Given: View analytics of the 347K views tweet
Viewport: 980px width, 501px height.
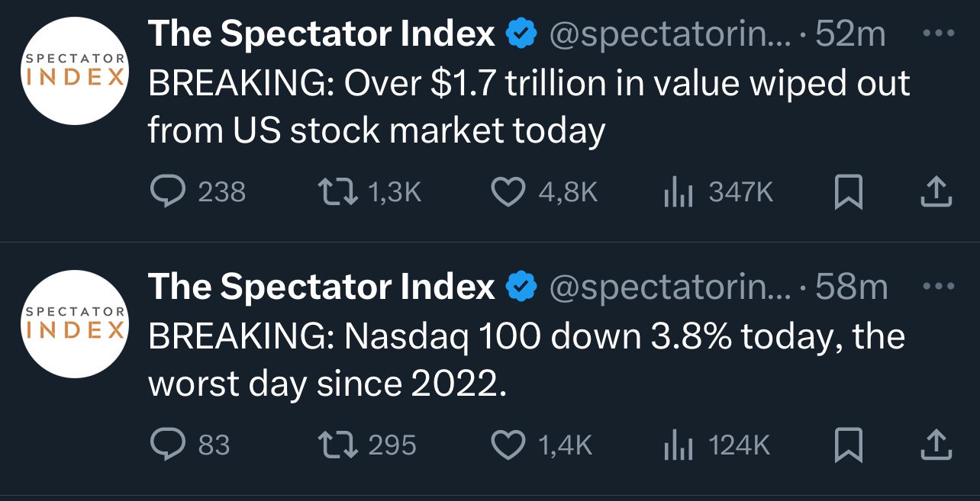Looking at the screenshot, I should (x=678, y=191).
